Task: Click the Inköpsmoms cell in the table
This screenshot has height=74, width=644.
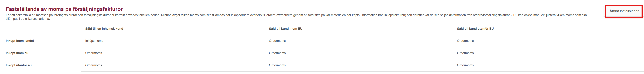Action: click(x=94, y=41)
